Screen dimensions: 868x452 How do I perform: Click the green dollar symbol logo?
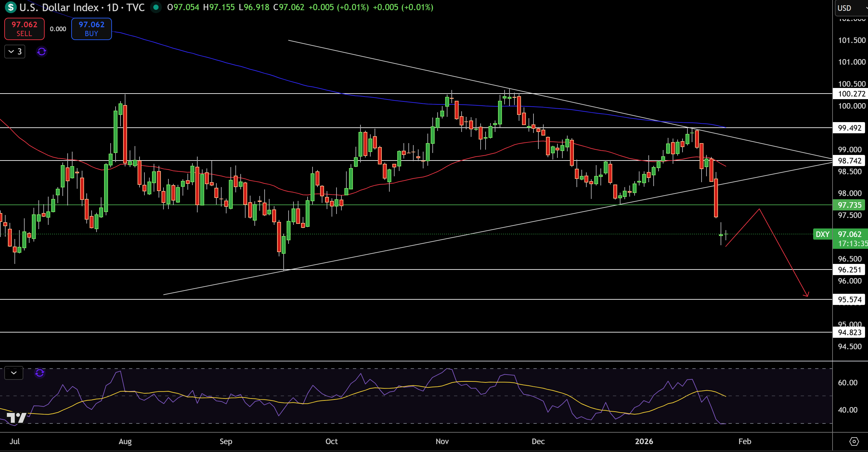pyautogui.click(x=11, y=7)
